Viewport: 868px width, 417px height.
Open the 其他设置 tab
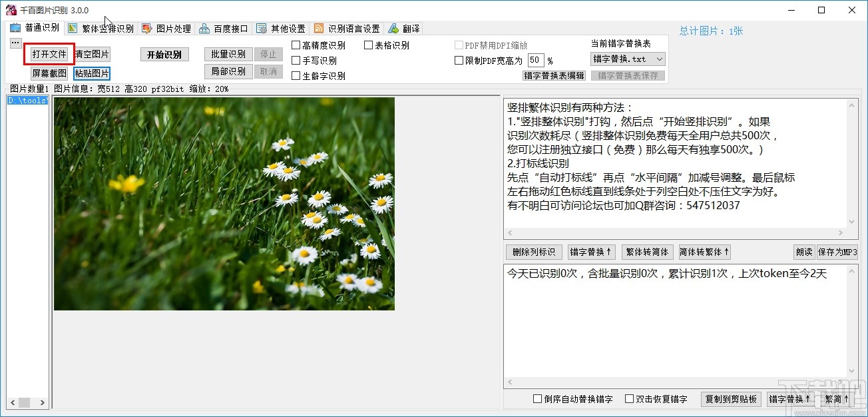point(281,29)
